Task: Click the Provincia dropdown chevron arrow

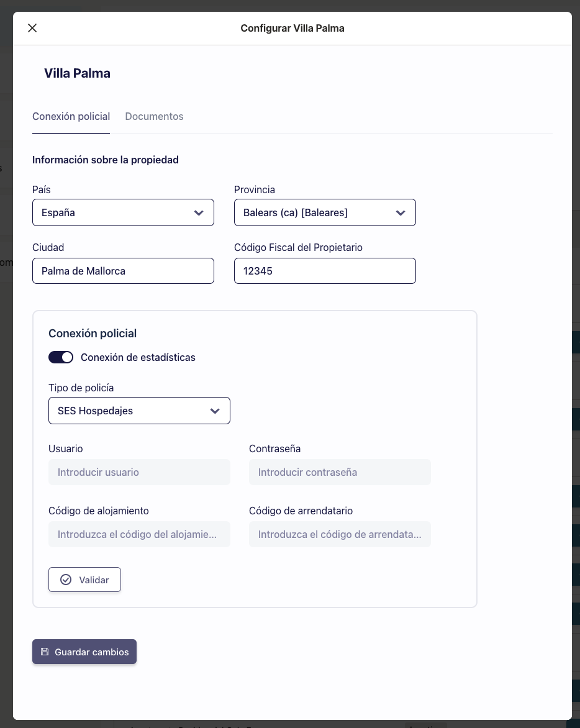Action: [401, 212]
